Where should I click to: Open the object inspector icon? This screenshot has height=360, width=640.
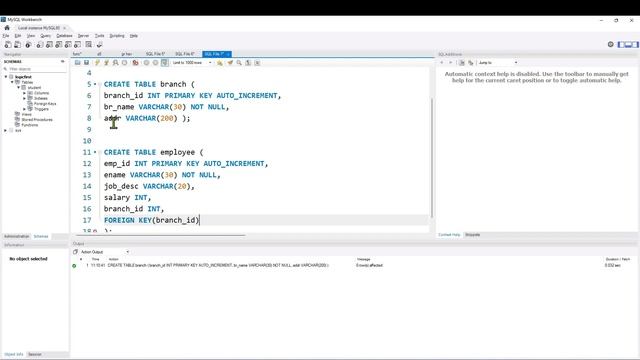(x=28, y=45)
